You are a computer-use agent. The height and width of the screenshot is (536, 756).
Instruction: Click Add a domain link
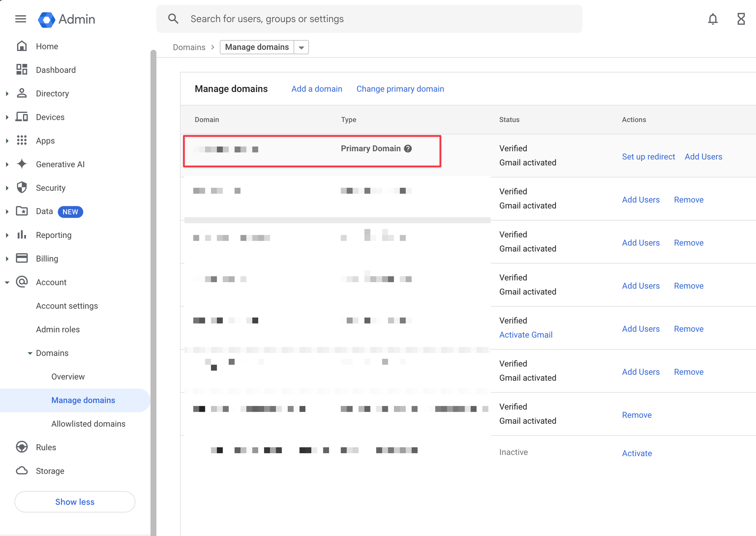pos(317,89)
